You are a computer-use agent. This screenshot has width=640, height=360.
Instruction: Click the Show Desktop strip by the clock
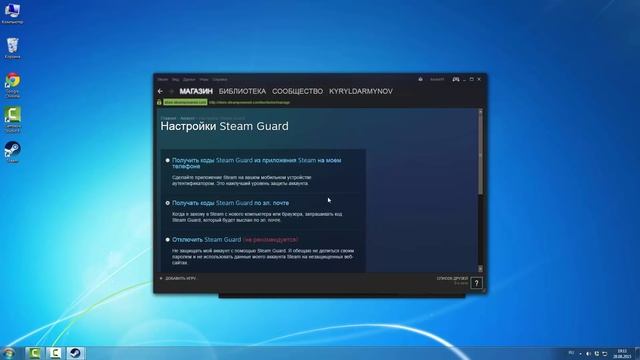[x=637, y=353]
